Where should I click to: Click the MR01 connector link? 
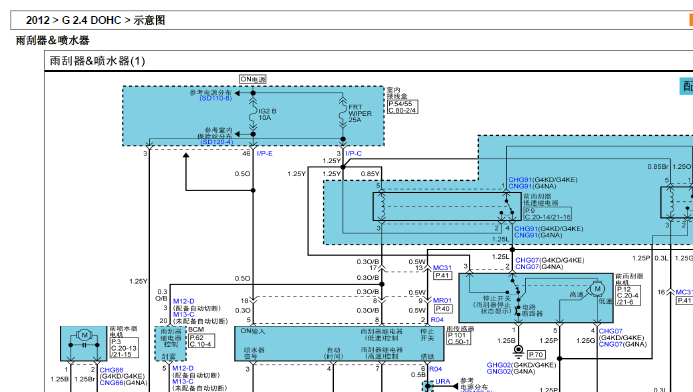[442, 301]
